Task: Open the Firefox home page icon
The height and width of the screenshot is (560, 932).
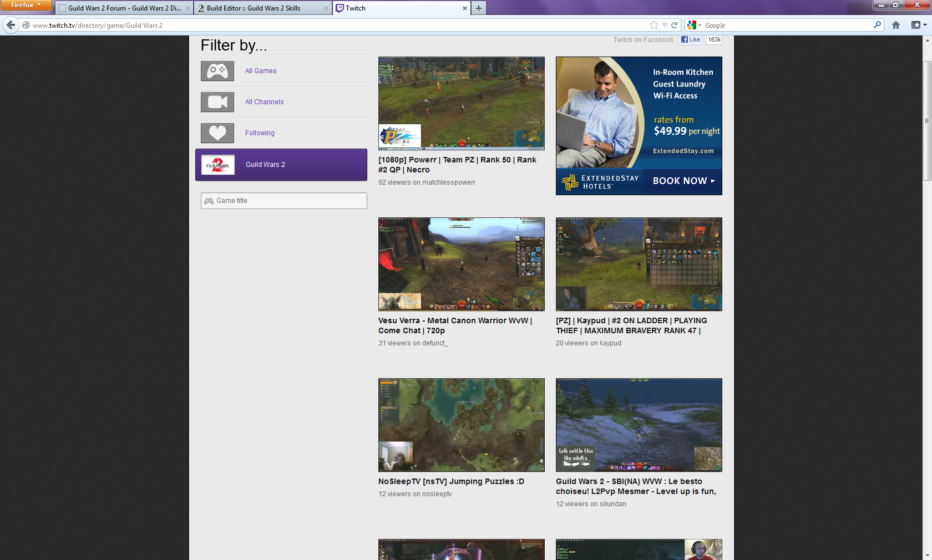Action: (896, 25)
